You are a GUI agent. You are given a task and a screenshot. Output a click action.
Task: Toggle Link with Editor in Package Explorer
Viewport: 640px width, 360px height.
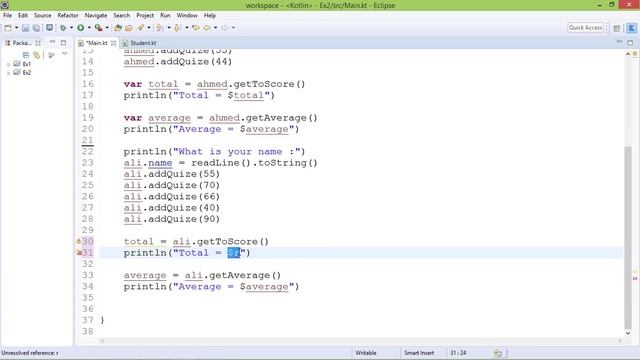[37, 55]
